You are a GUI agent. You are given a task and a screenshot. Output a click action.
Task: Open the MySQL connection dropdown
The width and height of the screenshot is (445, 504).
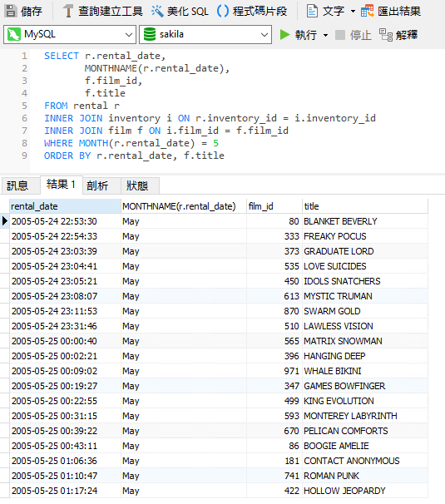coord(129,34)
